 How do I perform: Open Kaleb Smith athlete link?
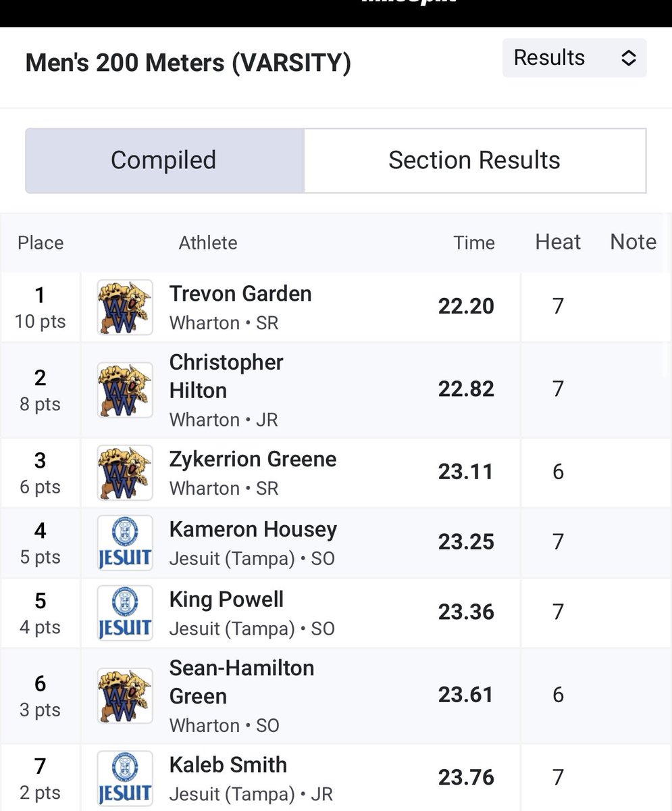click(228, 765)
